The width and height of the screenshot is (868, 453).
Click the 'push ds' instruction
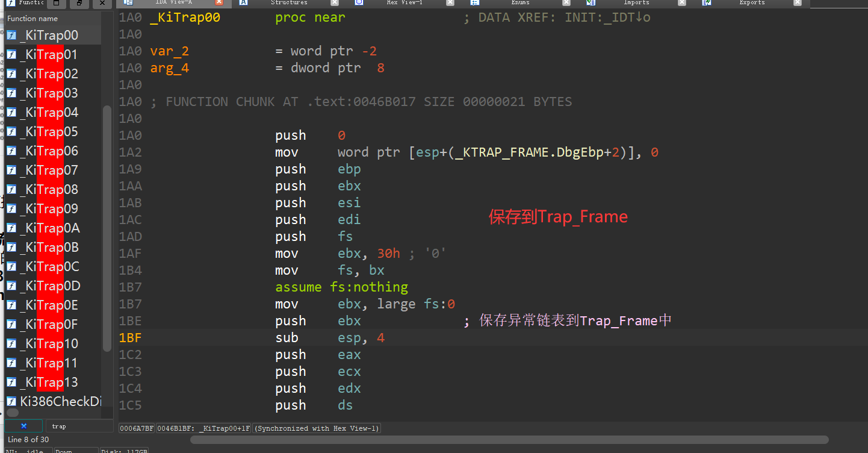[x=314, y=405]
